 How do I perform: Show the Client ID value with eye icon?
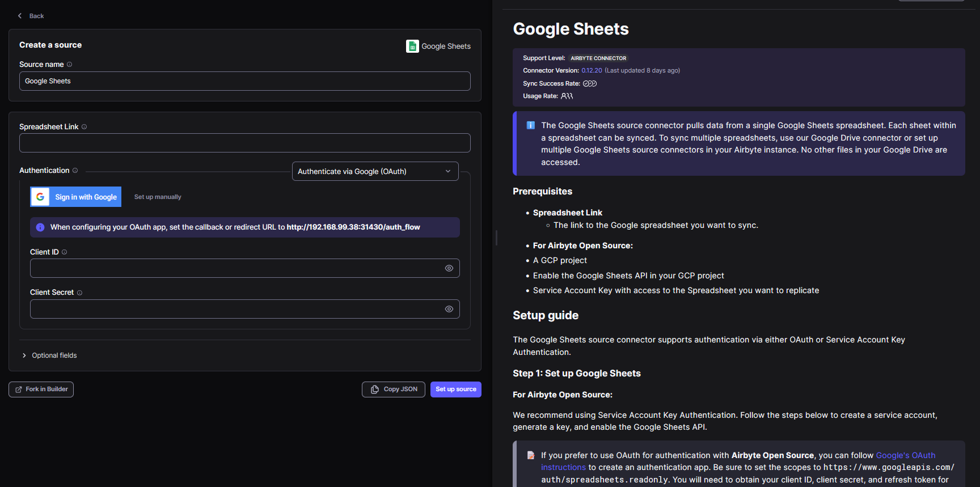click(449, 268)
